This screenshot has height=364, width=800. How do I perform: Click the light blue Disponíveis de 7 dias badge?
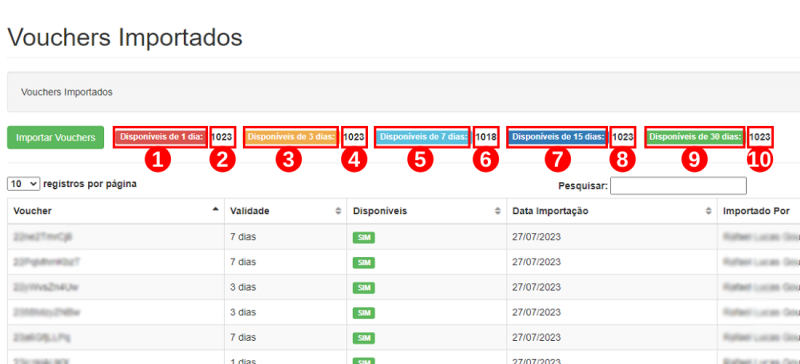(422, 137)
